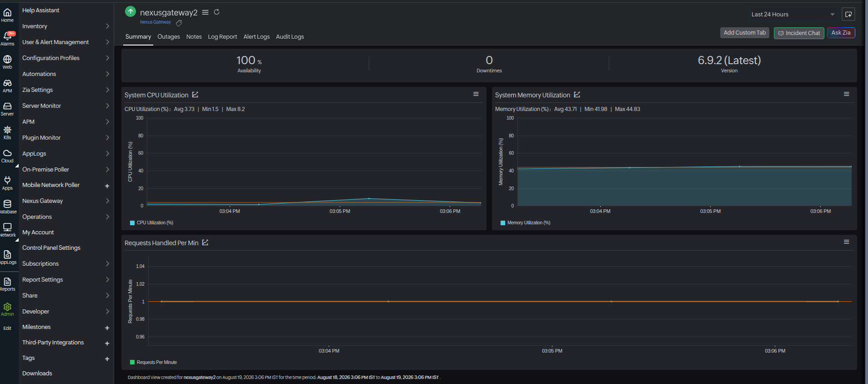
Task: Open My Account
Action: 38,232
